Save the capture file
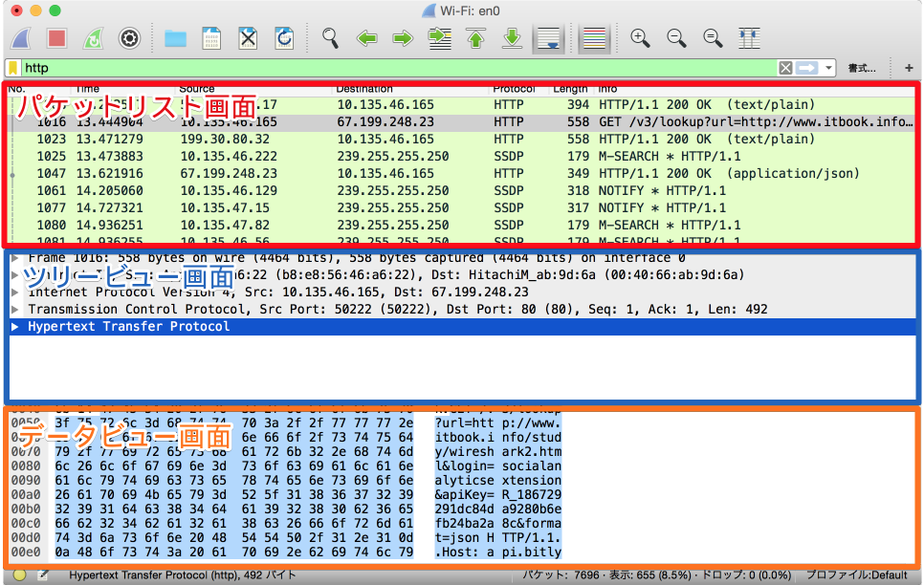This screenshot has height=585, width=924. (211, 39)
